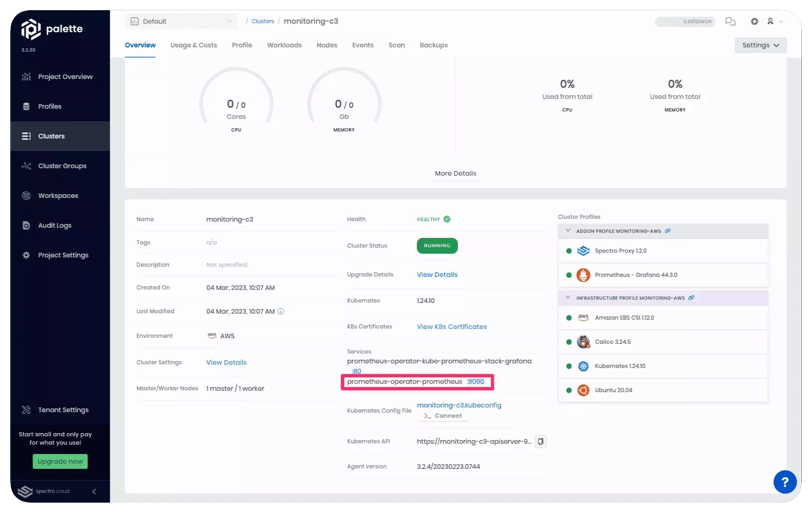This screenshot has height=513, width=812.
Task: Click the Tags field showing n/a
Action: point(212,242)
